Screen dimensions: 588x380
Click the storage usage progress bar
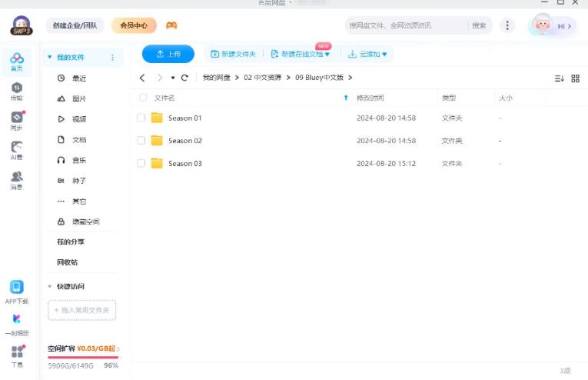[83, 358]
